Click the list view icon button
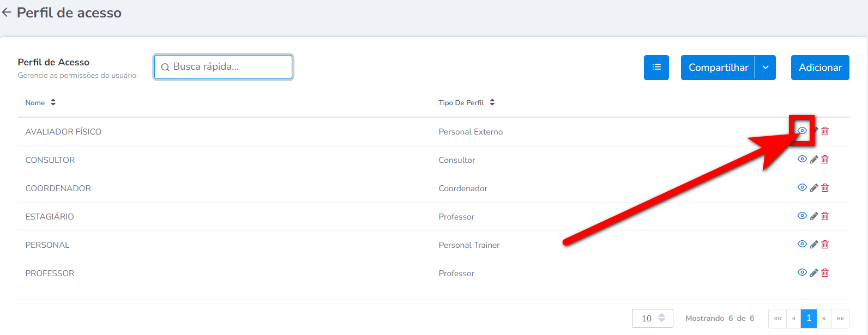 click(x=656, y=68)
